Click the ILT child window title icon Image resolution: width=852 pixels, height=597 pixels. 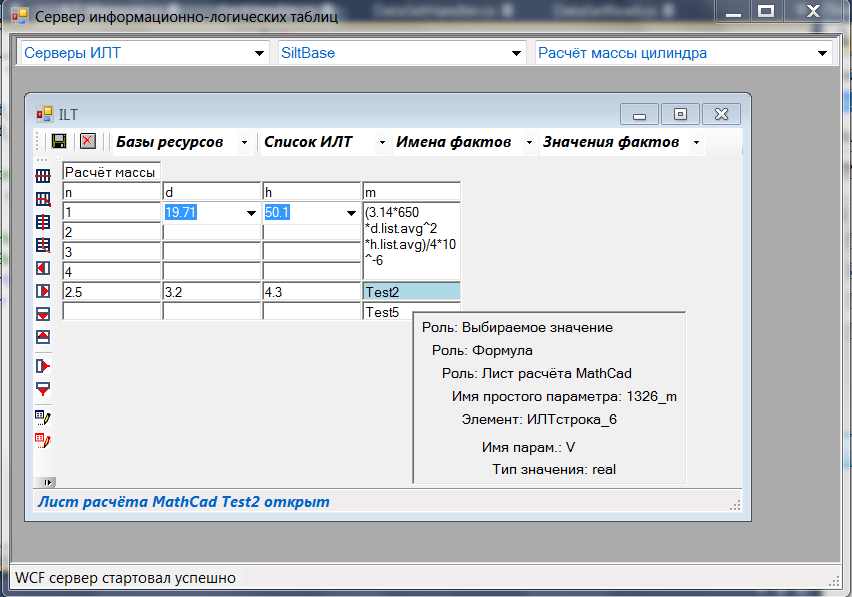[44, 114]
